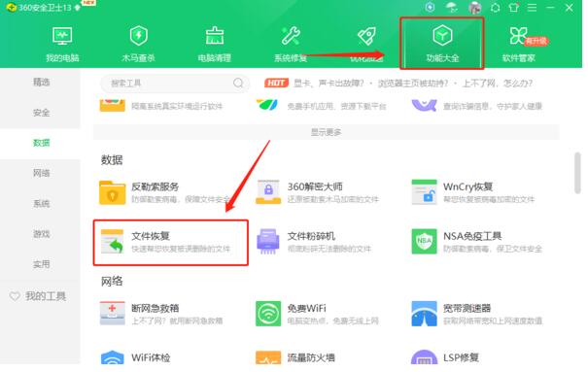588x372 pixels.
Task: Select 网络 category in sidebar
Action: 41,173
